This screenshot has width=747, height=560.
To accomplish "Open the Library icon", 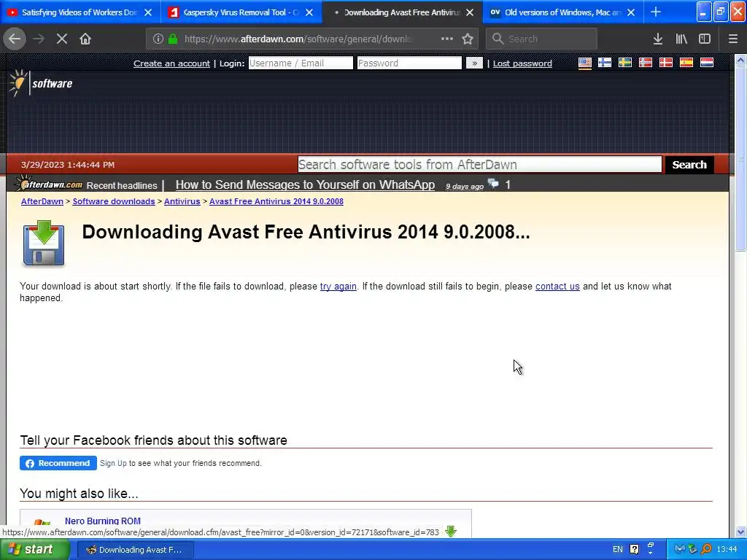I will tap(681, 39).
